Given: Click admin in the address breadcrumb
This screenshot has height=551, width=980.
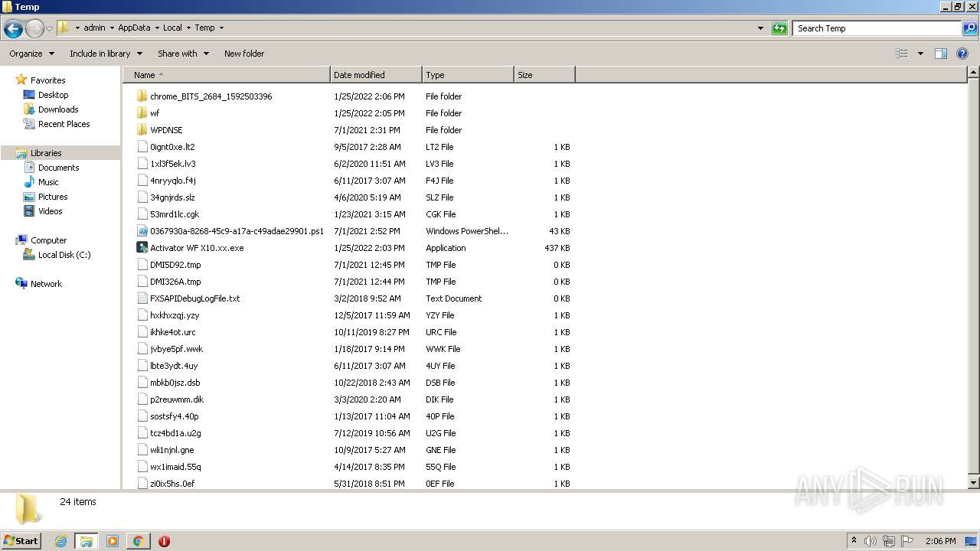Looking at the screenshot, I should point(94,28).
